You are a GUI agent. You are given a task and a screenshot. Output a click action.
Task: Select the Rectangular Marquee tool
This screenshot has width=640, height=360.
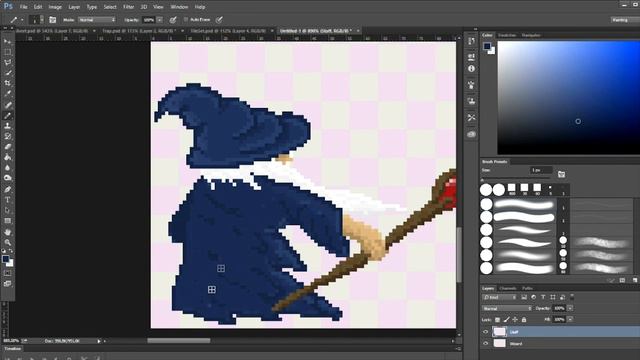[7, 52]
